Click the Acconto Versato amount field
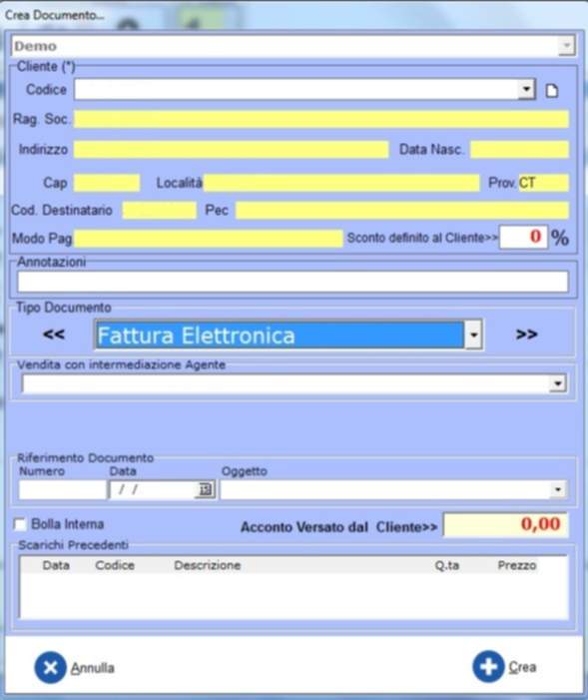Image resolution: width=588 pixels, height=700 pixels. [505, 523]
